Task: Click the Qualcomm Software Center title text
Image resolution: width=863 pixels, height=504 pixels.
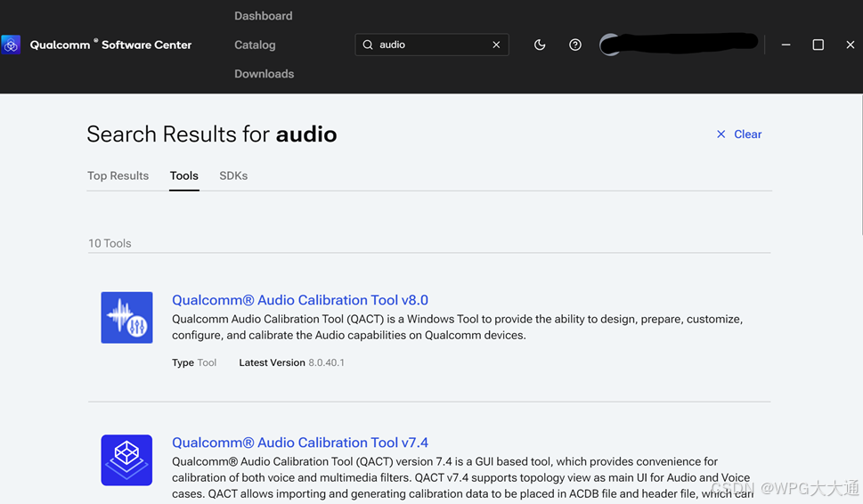Action: 110,45
